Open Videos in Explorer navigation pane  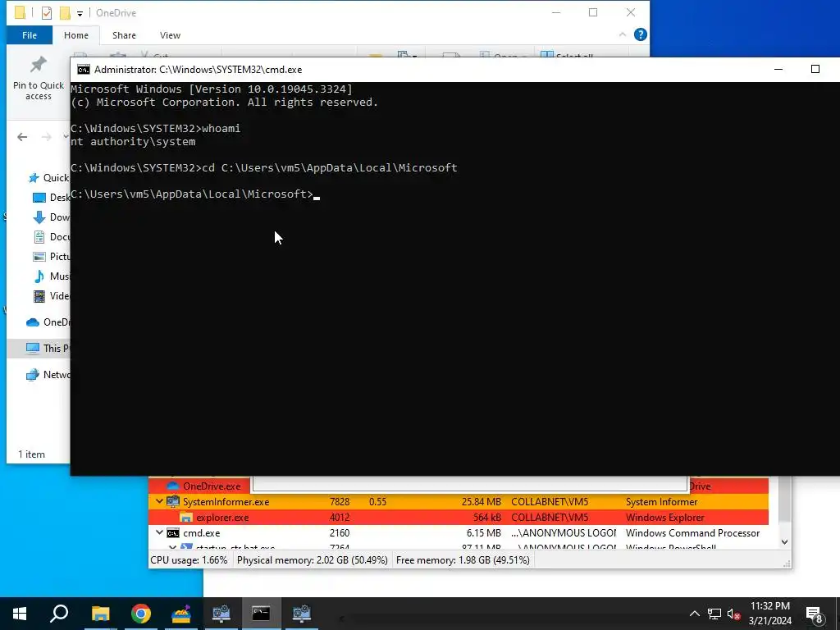click(x=52, y=295)
